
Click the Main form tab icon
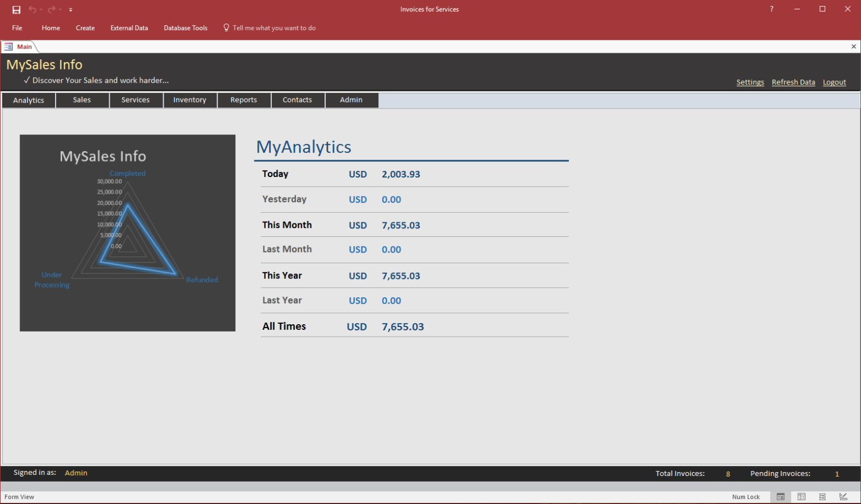click(8, 46)
